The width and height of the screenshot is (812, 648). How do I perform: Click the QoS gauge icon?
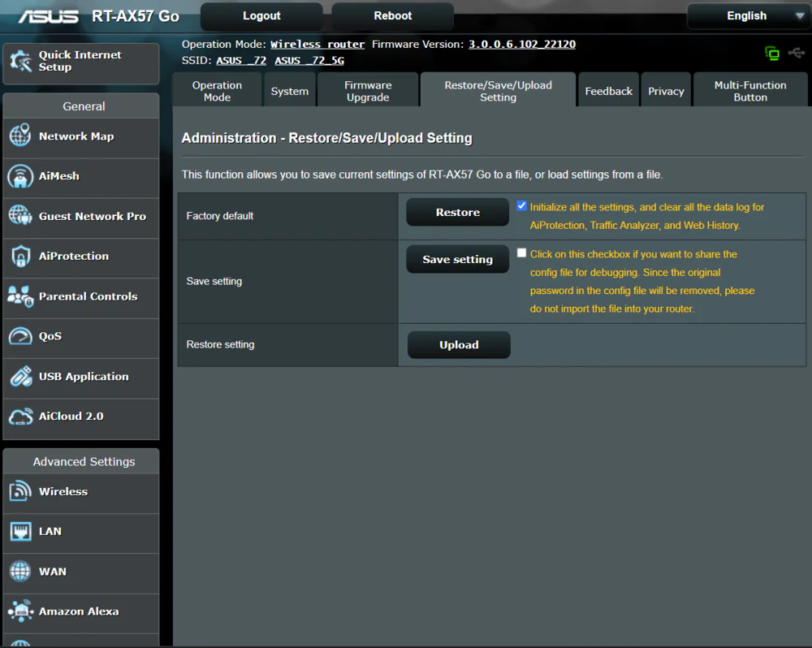20,336
